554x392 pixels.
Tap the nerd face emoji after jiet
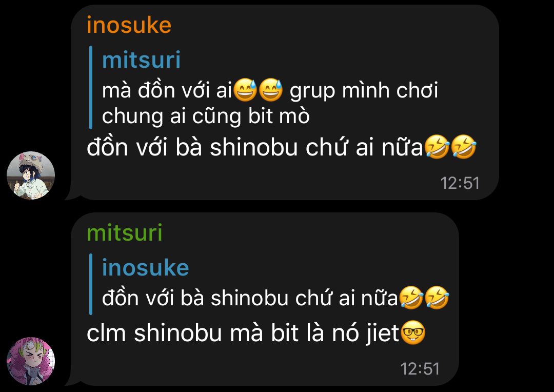(x=413, y=332)
